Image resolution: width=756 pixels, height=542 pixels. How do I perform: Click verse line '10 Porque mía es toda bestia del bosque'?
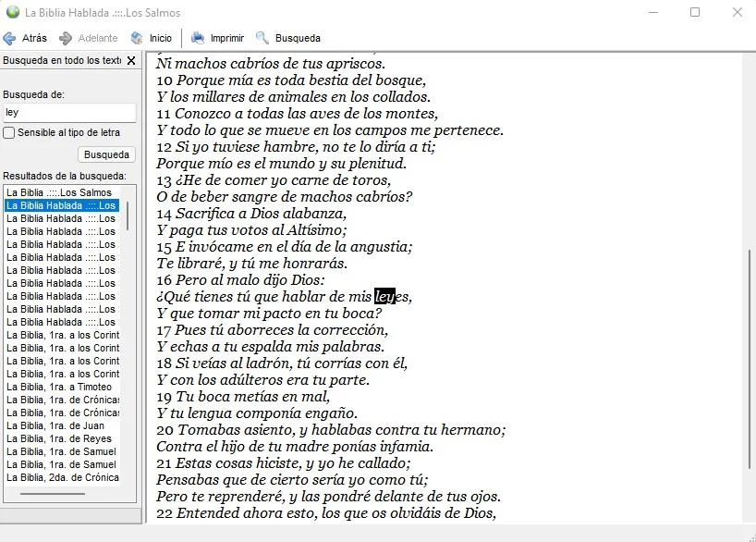click(x=291, y=80)
